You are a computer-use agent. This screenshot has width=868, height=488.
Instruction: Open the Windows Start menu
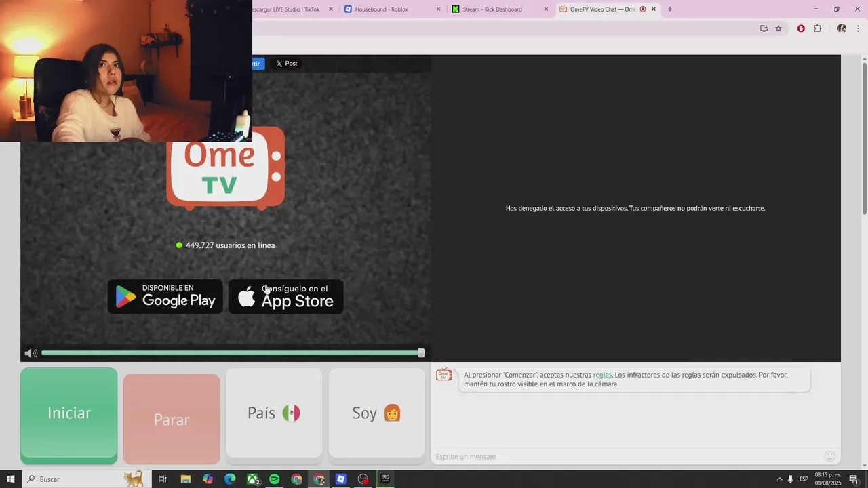pos(11,479)
